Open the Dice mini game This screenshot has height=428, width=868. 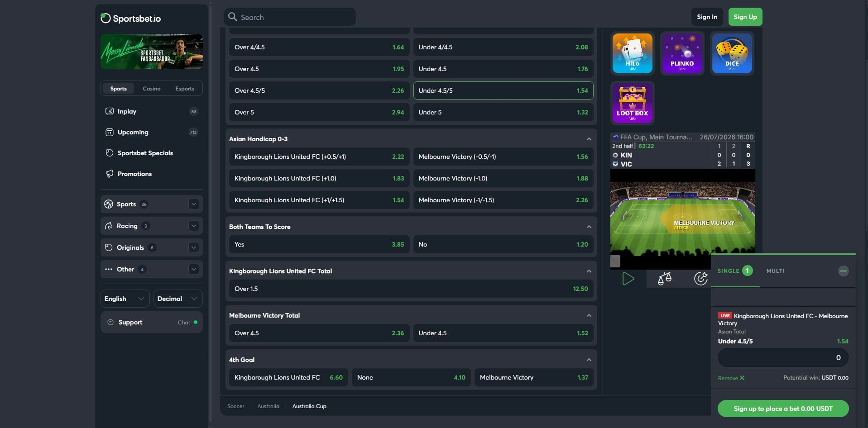732,53
